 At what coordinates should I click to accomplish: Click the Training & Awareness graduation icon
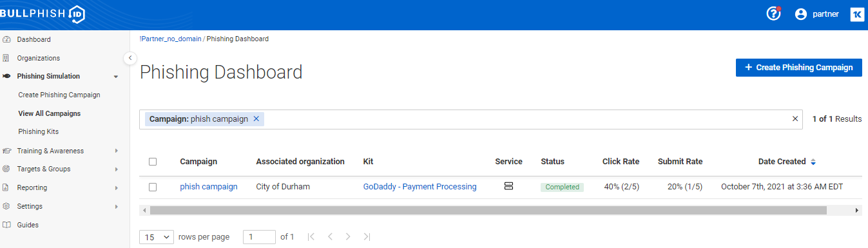(6, 151)
